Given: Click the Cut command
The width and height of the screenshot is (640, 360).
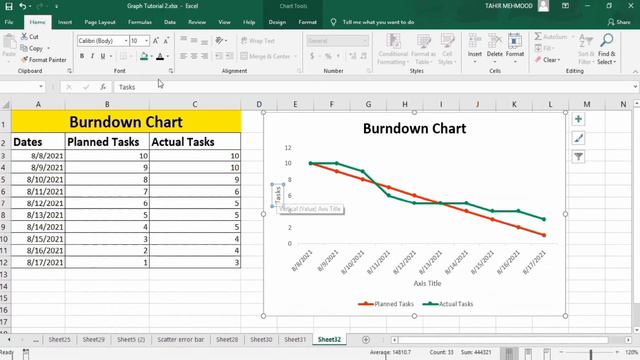Looking at the screenshot, I should 30,37.
